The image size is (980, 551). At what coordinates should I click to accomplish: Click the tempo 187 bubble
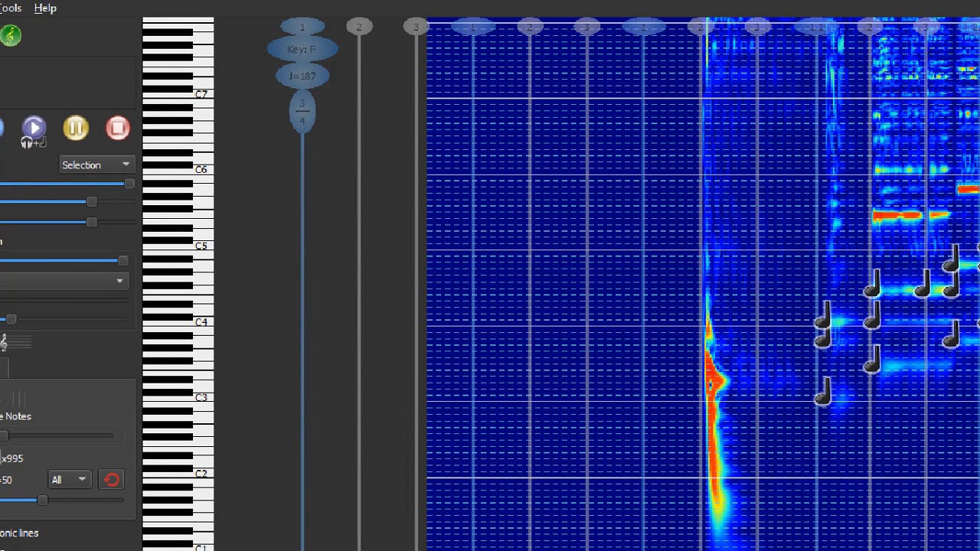pyautogui.click(x=302, y=76)
